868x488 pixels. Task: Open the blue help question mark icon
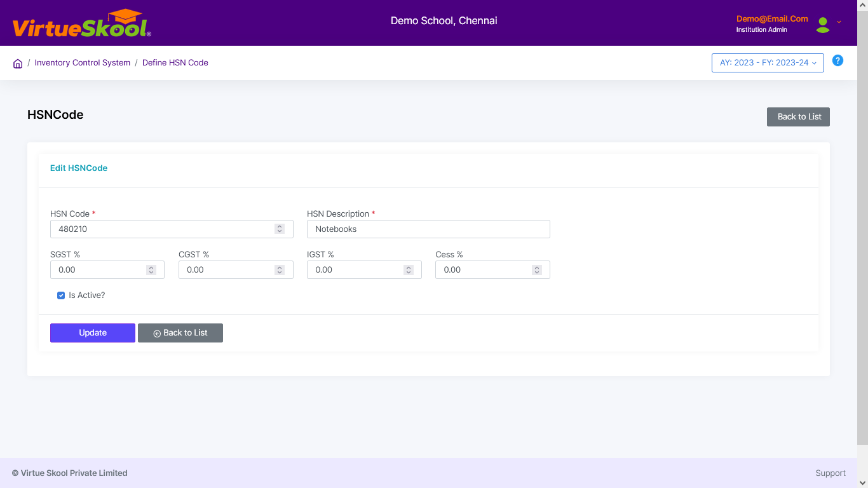[x=837, y=61]
